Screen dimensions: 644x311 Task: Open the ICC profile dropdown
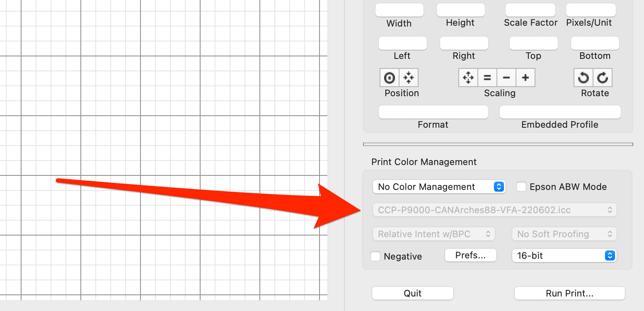[495, 210]
